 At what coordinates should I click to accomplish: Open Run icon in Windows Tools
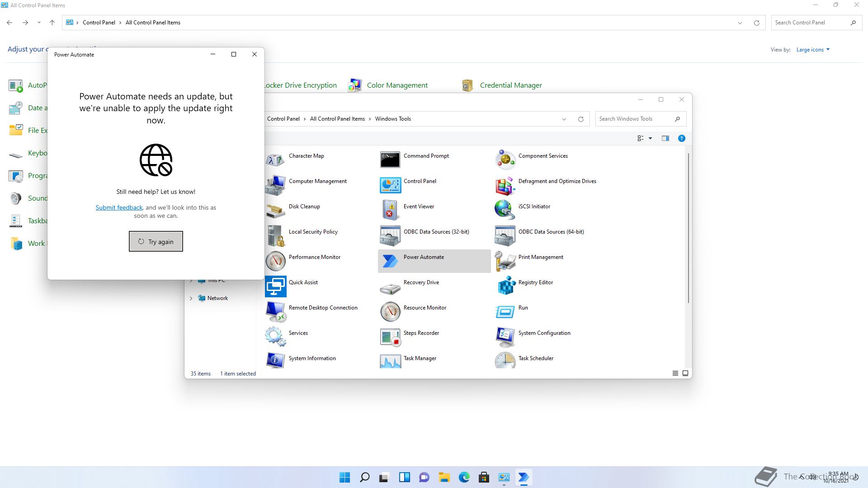coord(505,311)
